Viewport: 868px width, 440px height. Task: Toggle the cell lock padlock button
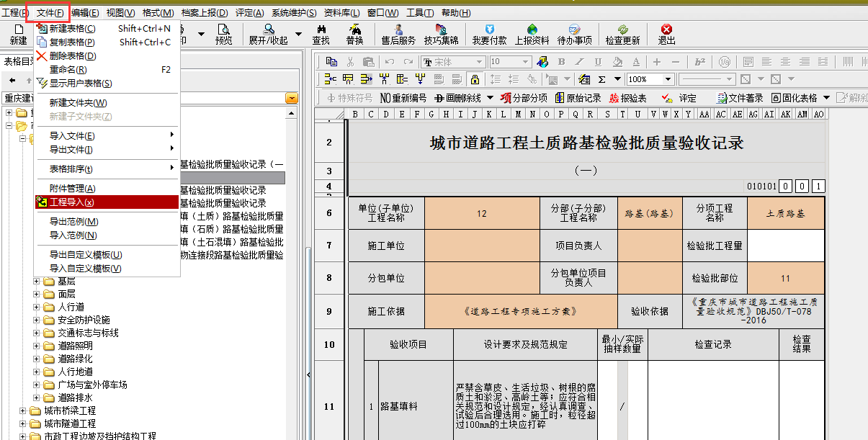(474, 79)
